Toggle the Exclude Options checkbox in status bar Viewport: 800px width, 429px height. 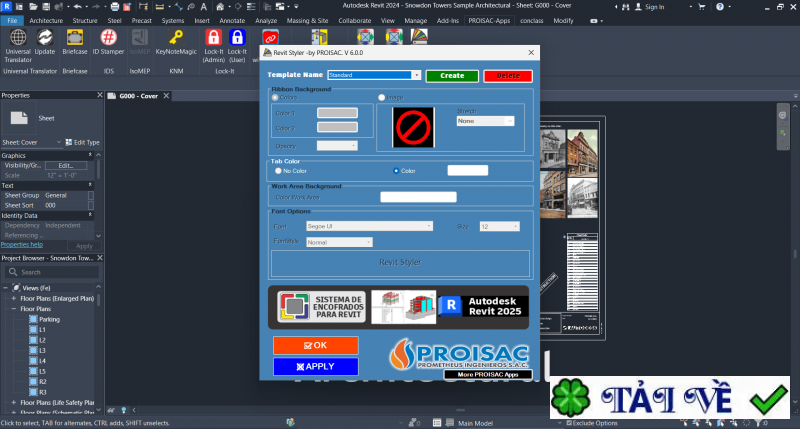(569, 423)
